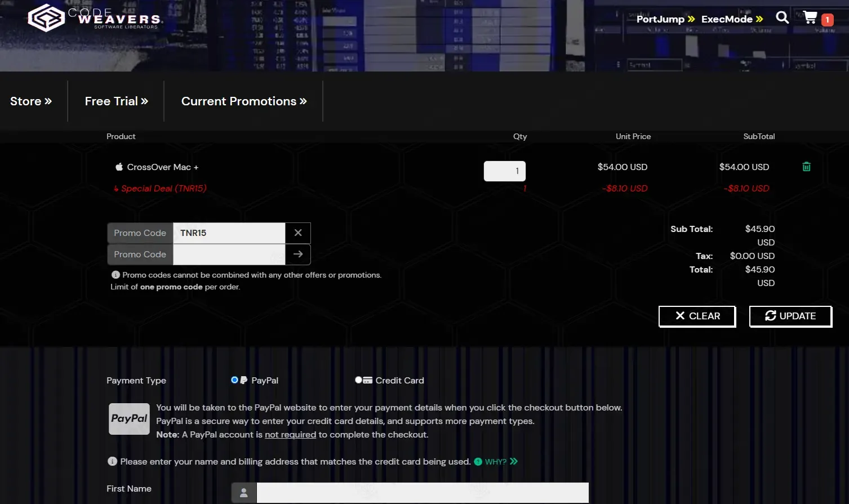Click the 'not required' link
The height and width of the screenshot is (504, 849).
coord(290,435)
